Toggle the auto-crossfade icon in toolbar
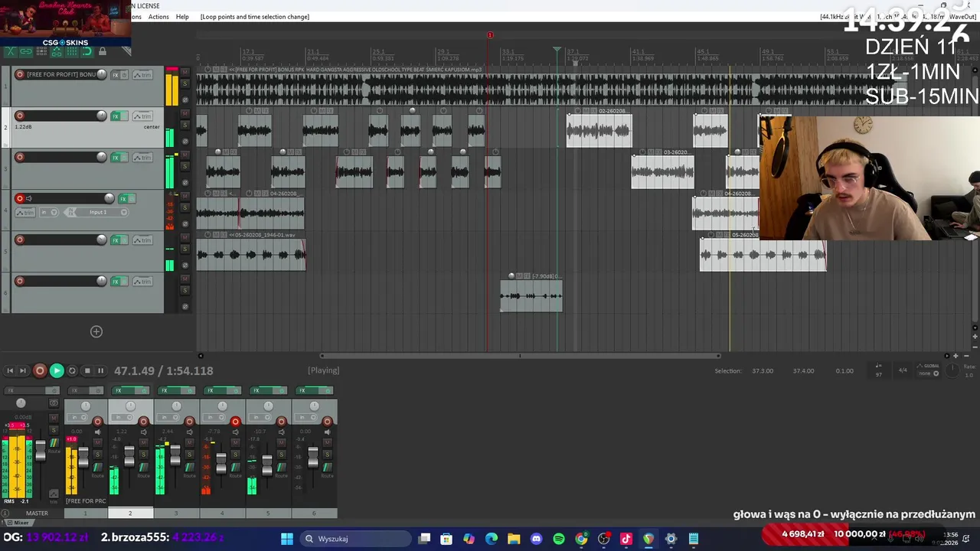 pos(11,51)
